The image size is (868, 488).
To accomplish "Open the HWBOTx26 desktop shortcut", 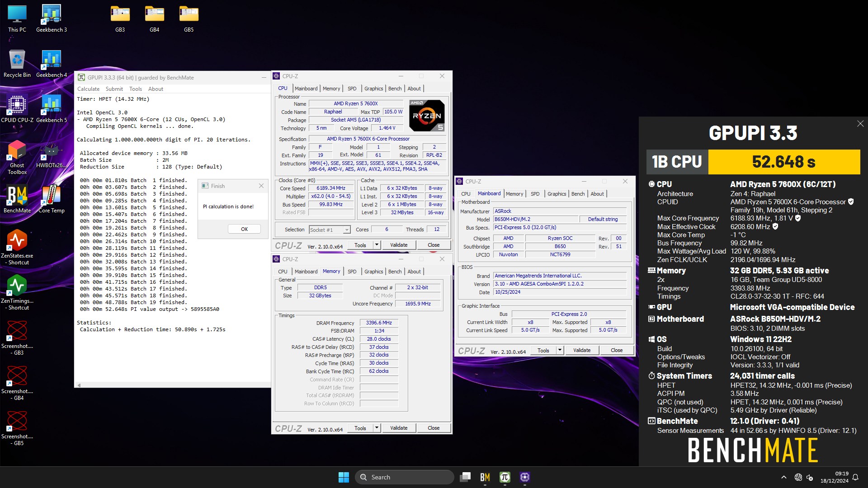I will click(52, 155).
